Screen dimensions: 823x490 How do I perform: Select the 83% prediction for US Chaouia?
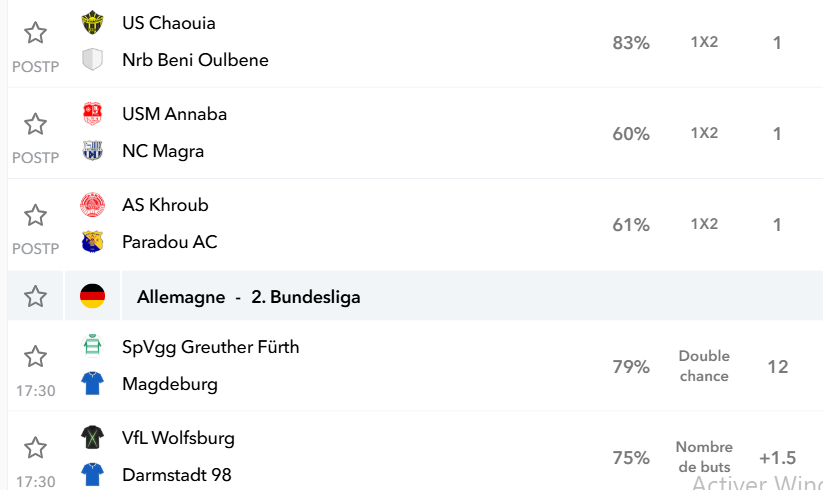[x=631, y=42]
